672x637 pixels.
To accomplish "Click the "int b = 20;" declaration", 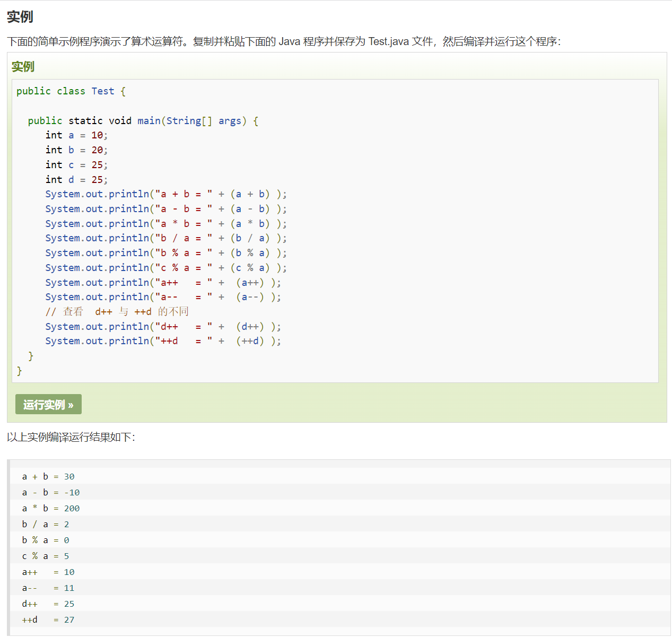I will pyautogui.click(x=76, y=150).
